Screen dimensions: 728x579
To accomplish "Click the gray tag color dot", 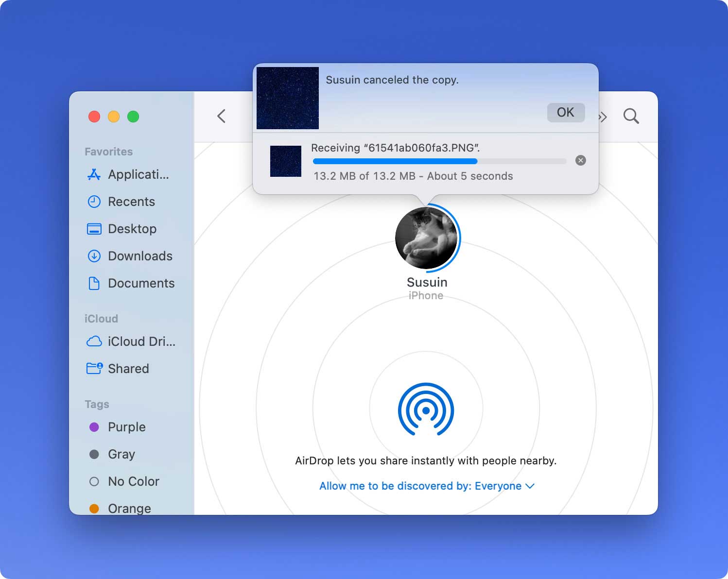I will (x=94, y=454).
